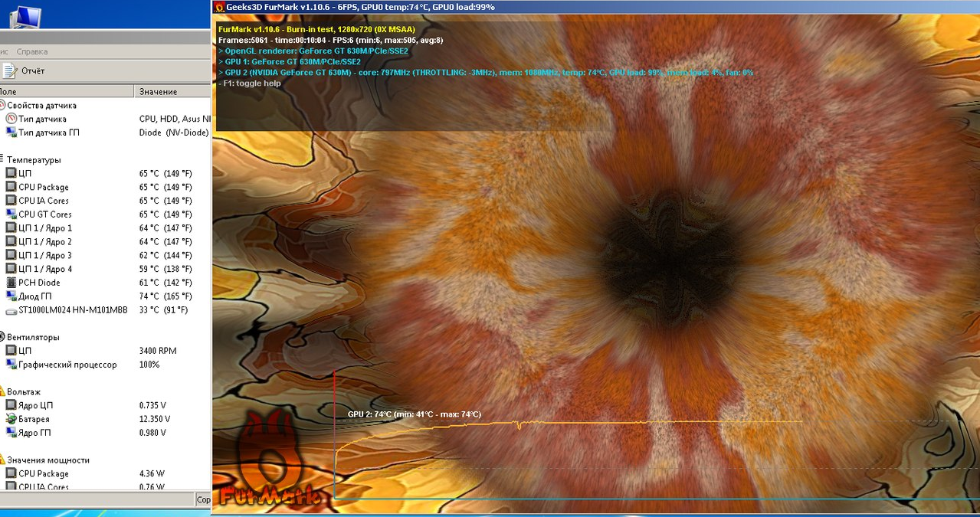This screenshot has width=980, height=517.
Task: Click the 62 °C (144 °F) value
Action: (166, 255)
